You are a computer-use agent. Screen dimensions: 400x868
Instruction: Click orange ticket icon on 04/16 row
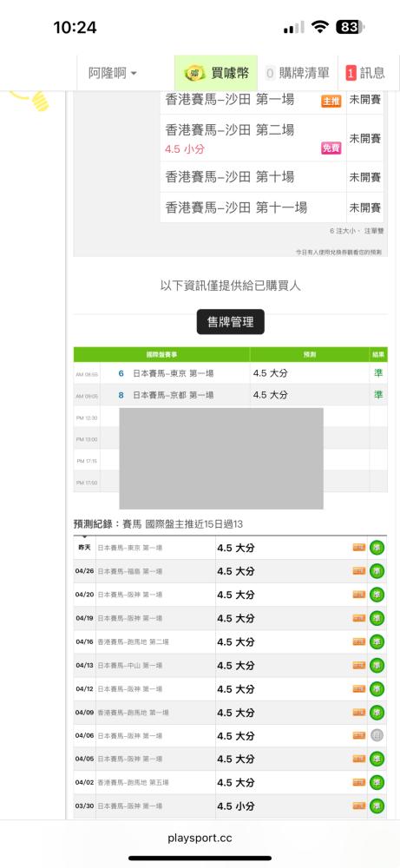point(359,642)
